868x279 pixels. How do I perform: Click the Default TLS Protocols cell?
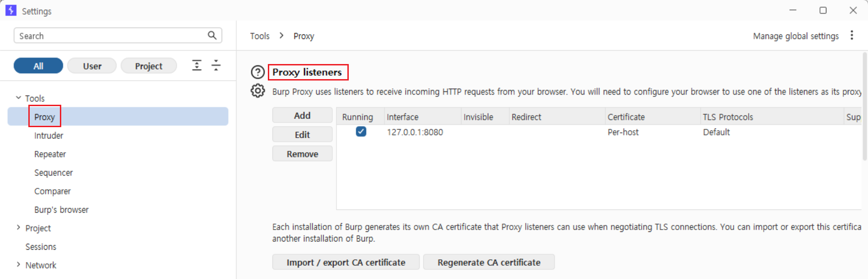point(716,132)
